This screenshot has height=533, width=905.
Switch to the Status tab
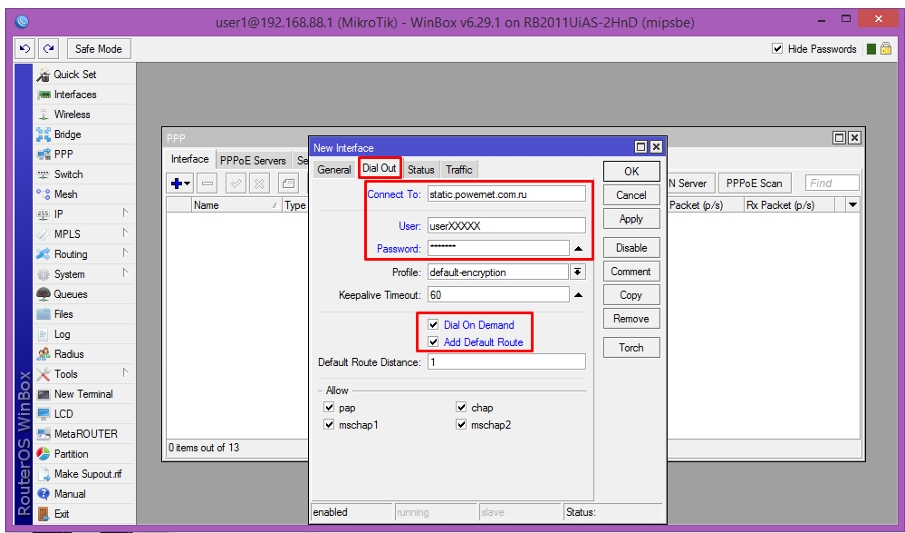(421, 170)
